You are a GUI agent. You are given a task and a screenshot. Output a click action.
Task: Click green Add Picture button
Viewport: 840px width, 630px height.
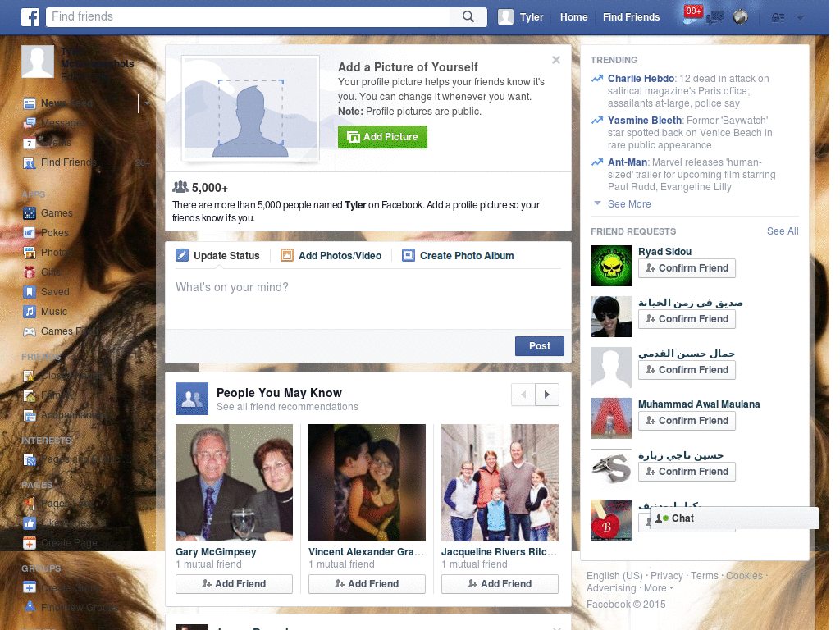[x=382, y=137]
